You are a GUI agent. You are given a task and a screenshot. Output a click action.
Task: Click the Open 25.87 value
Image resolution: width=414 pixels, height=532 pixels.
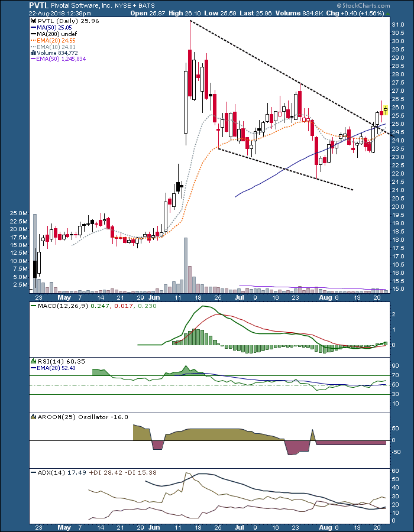click(148, 14)
